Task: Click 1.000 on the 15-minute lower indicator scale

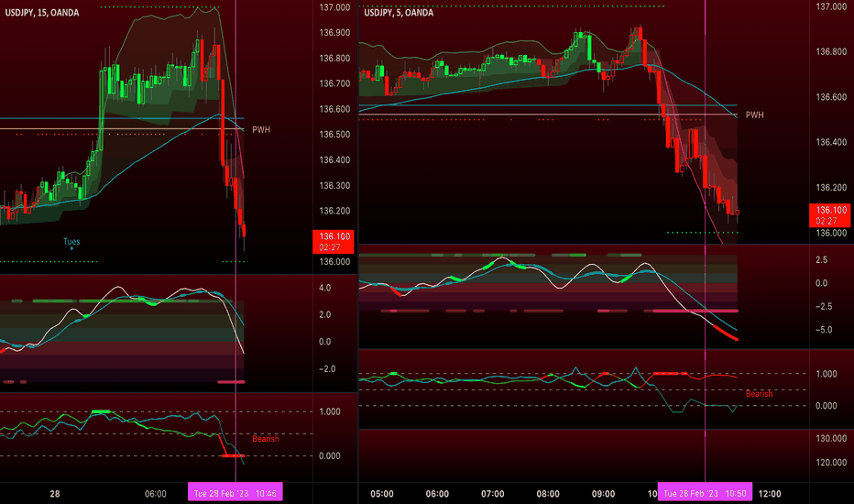Action: click(x=330, y=411)
